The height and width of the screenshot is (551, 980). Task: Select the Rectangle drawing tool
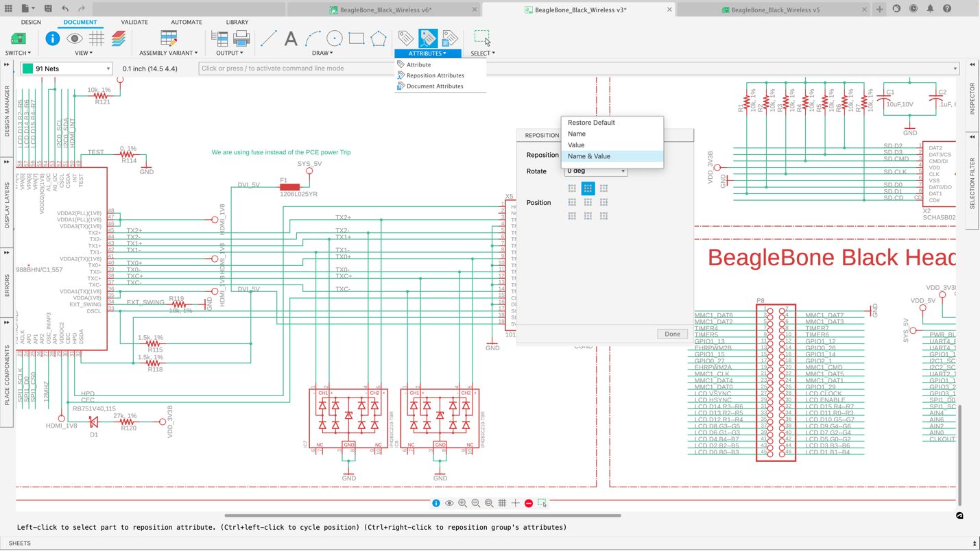point(356,38)
